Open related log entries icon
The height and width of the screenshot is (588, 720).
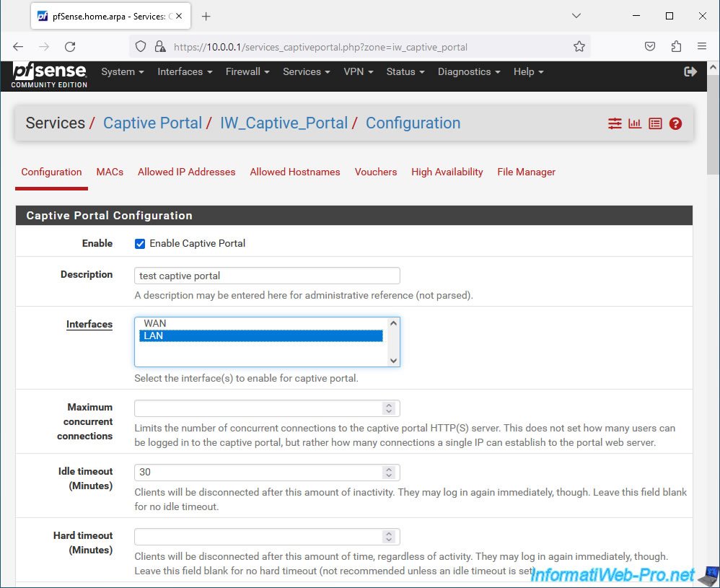click(x=655, y=123)
